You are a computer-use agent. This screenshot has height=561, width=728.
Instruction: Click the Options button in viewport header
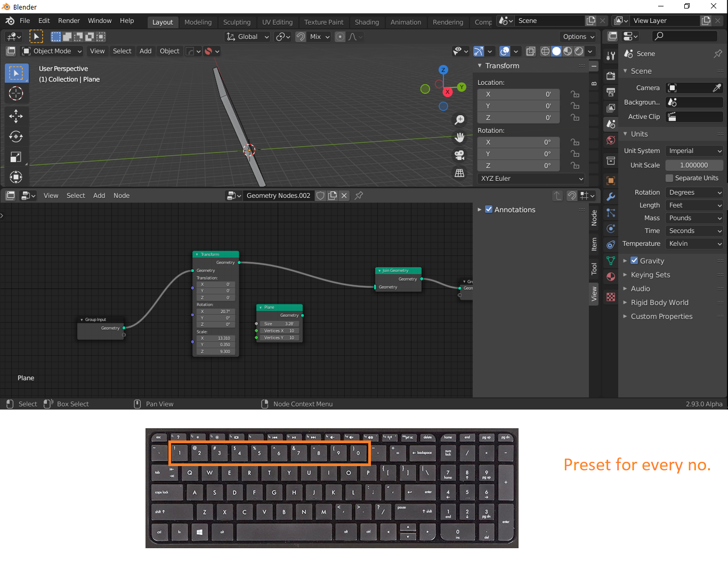pyautogui.click(x=579, y=37)
